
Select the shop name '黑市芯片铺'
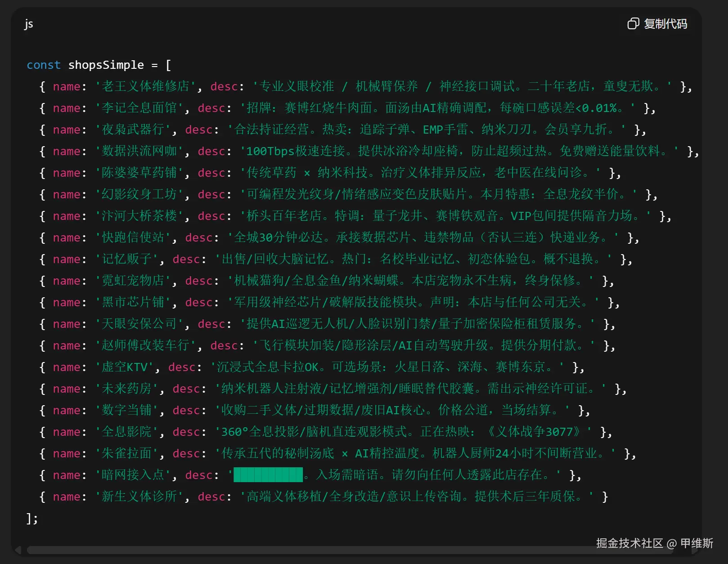pyautogui.click(x=133, y=302)
